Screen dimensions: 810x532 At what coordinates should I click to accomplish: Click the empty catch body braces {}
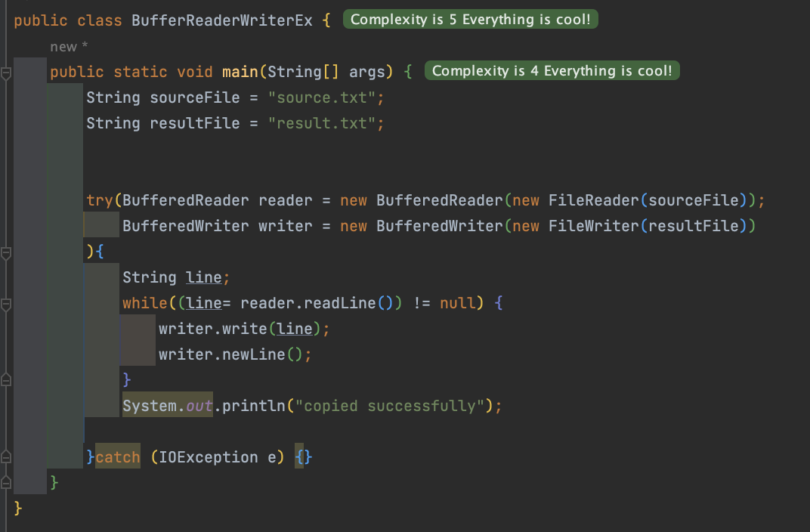pos(303,457)
